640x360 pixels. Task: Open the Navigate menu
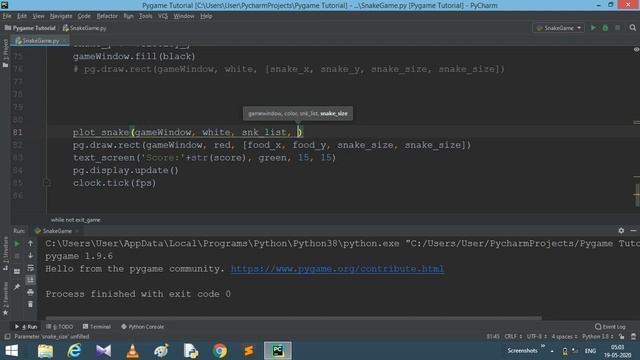(x=61, y=16)
